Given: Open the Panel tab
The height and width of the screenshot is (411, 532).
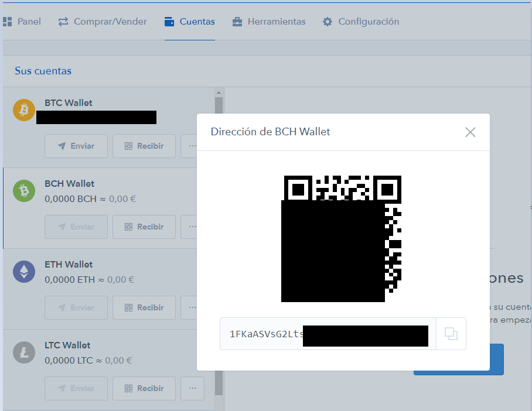Looking at the screenshot, I should pos(22,22).
